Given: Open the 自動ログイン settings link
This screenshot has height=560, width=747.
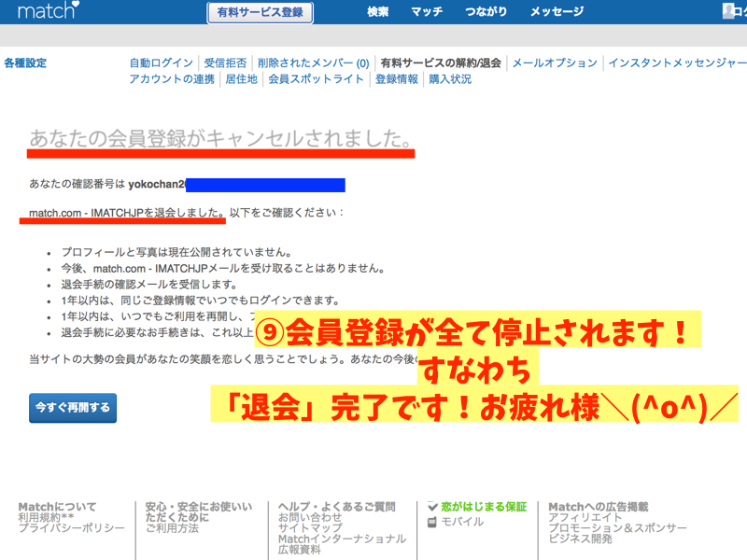Looking at the screenshot, I should click(x=161, y=63).
